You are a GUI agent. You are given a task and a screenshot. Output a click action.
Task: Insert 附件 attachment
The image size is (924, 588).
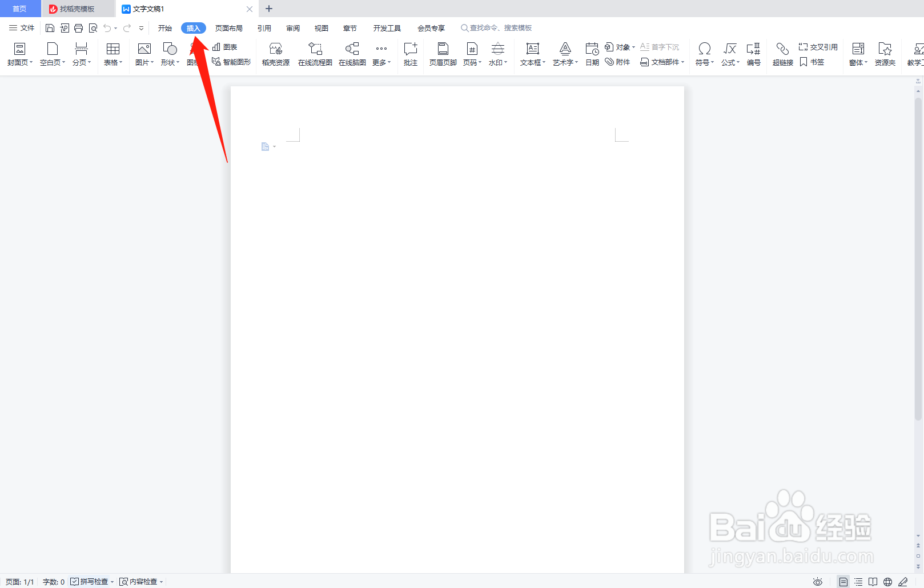(x=618, y=62)
